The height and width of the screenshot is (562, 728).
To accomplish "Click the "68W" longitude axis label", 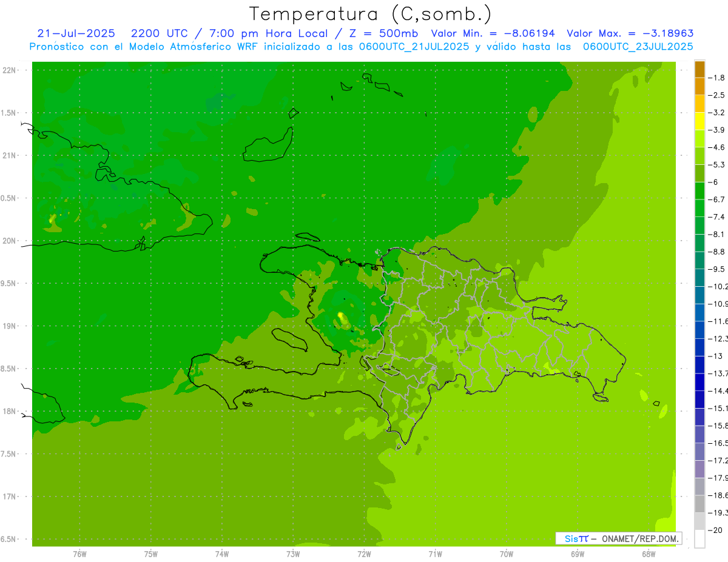I will (x=649, y=554).
